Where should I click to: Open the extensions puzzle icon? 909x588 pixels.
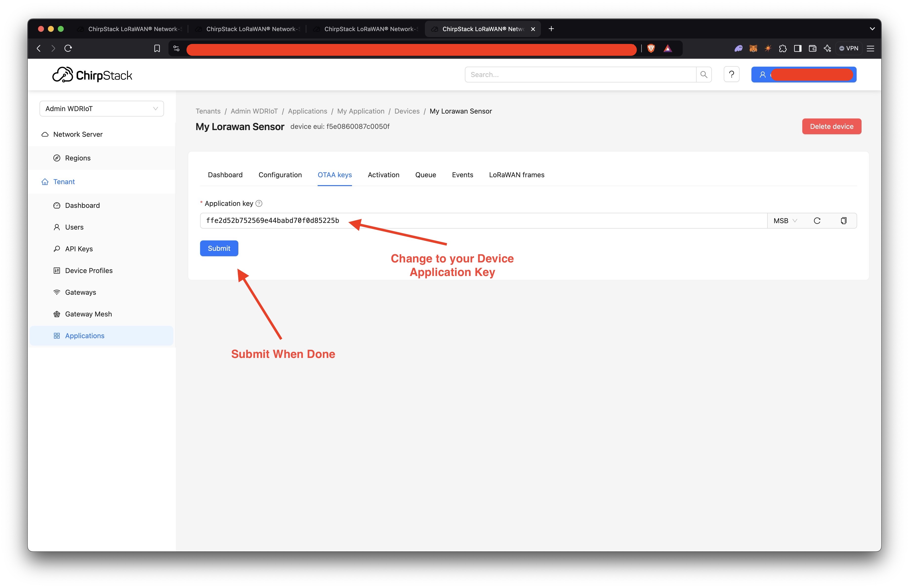click(x=783, y=48)
